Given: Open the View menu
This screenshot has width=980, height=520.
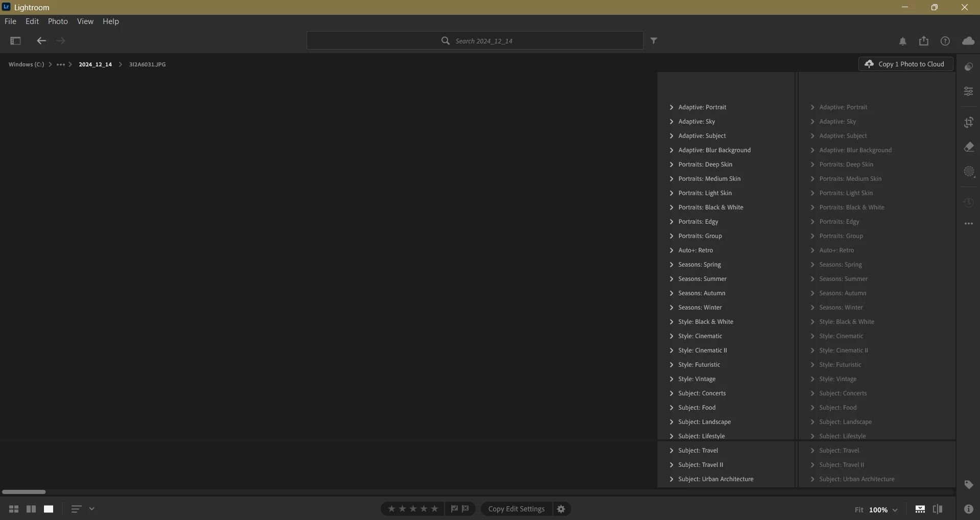Looking at the screenshot, I should (x=85, y=21).
